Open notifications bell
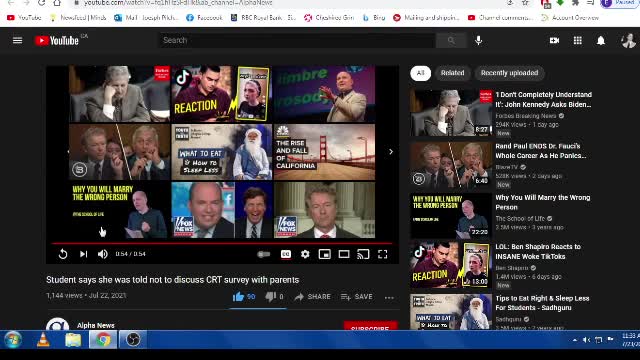The image size is (640, 360). pos(601,40)
